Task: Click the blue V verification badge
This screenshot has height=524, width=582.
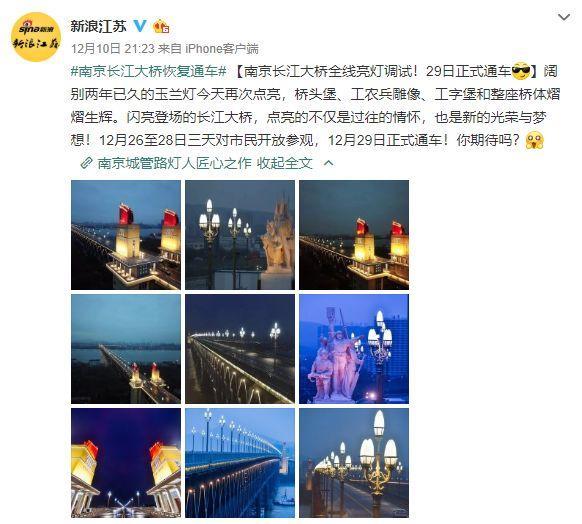Action: tap(140, 26)
